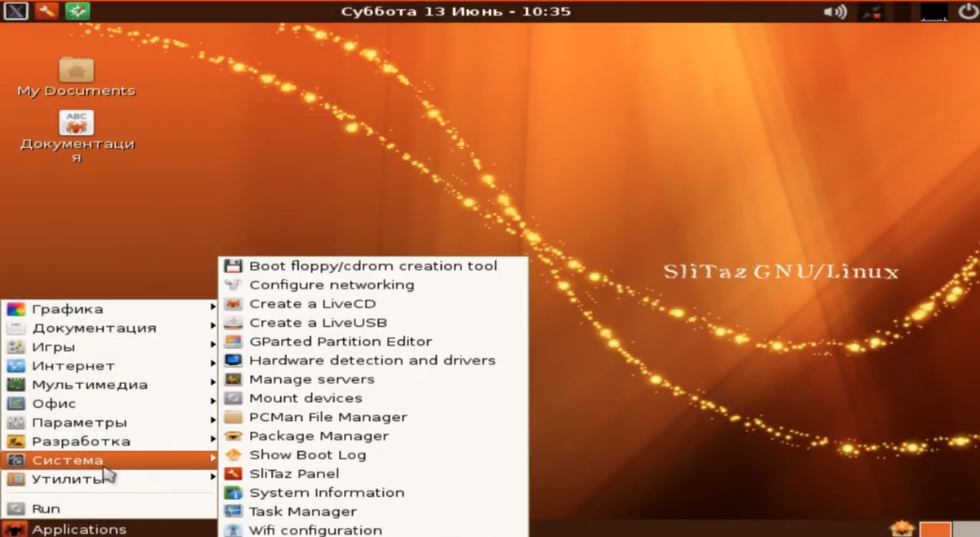This screenshot has height=537, width=980.
Task: Click the green launcher icon in top panel
Action: (x=78, y=11)
